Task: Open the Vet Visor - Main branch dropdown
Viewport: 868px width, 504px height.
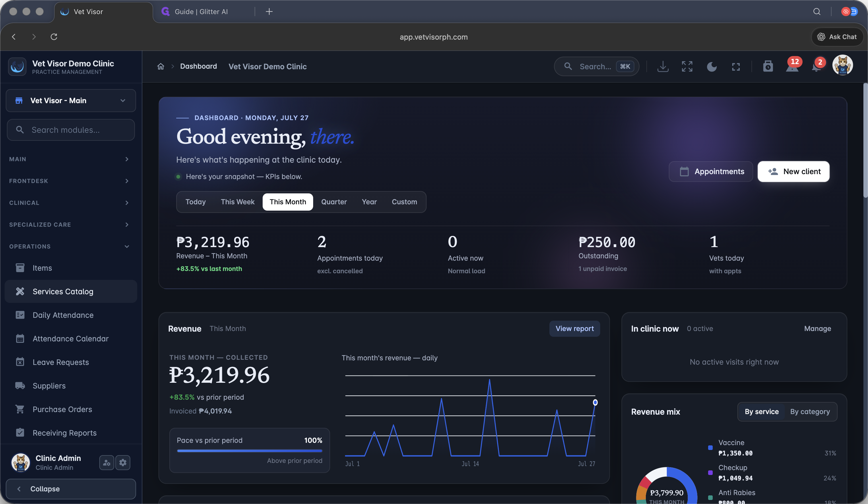Action: [71, 100]
